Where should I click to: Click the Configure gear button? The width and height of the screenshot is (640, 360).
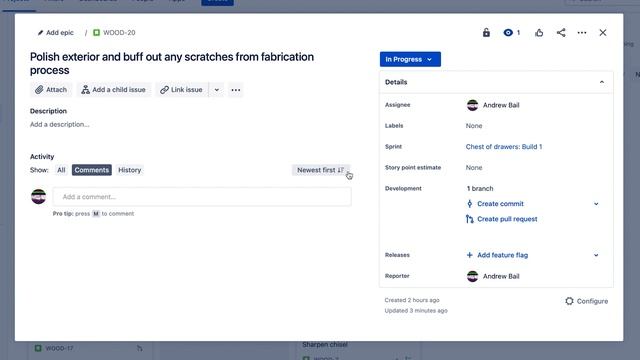coord(587,301)
